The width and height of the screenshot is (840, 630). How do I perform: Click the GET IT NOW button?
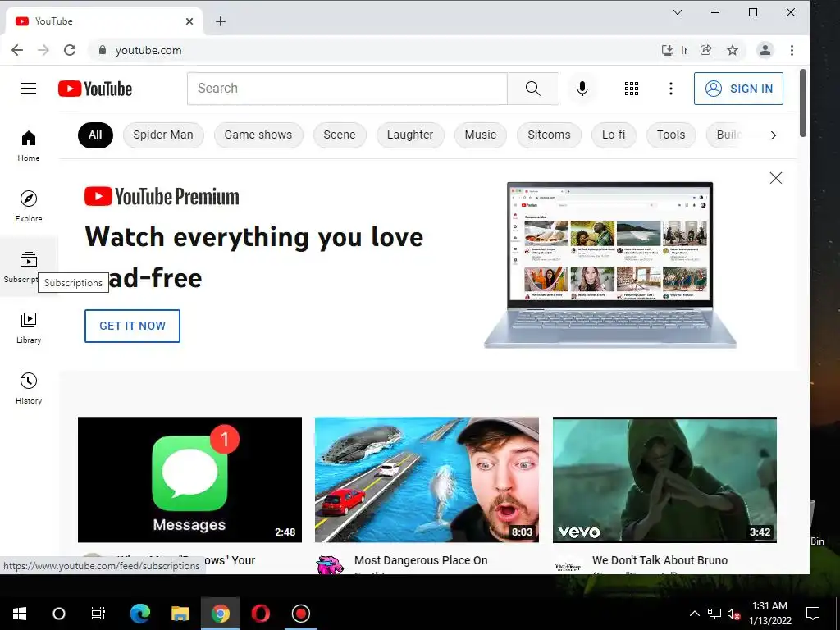(x=132, y=326)
